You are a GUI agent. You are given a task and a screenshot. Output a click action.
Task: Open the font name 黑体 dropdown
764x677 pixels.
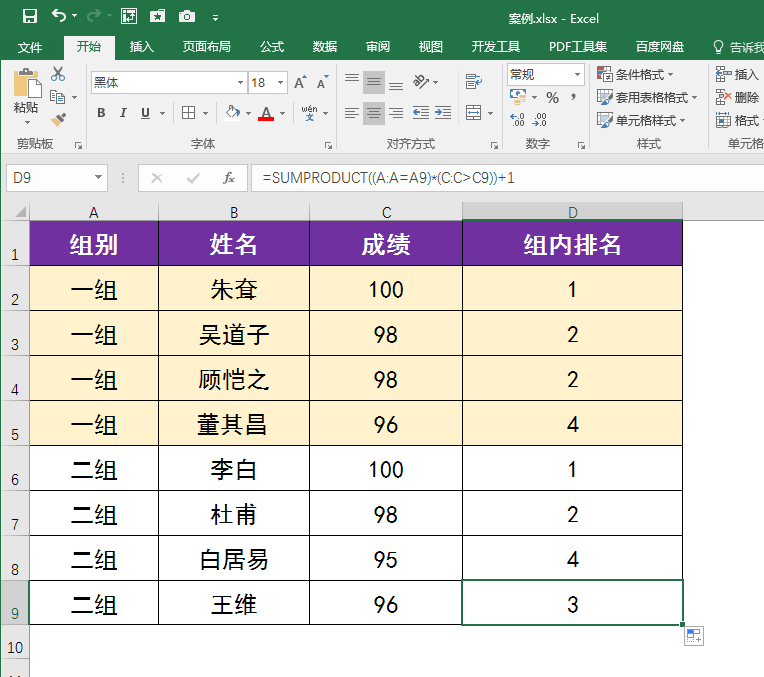(240, 82)
